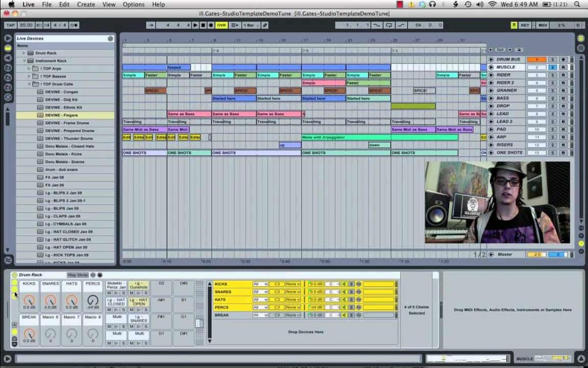This screenshot has width=588, height=368.
Task: Toggle the Follow arrow button
Action: pos(151,25)
